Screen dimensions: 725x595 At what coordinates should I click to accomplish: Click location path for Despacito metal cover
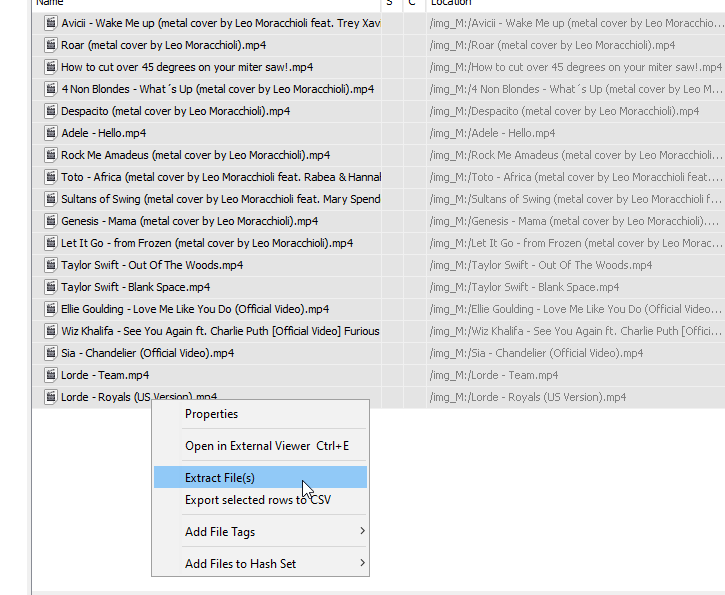pyautogui.click(x=564, y=111)
